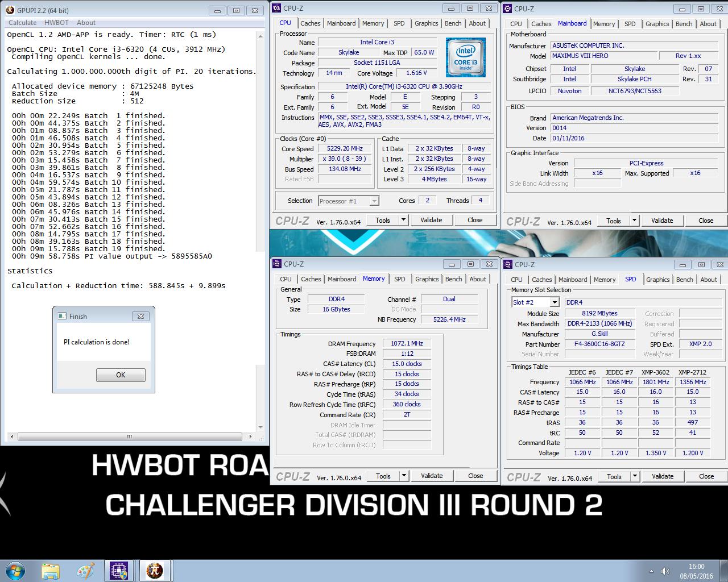Select Mainboard tab in the CPU window
This screenshot has height=582, width=728.
click(341, 23)
